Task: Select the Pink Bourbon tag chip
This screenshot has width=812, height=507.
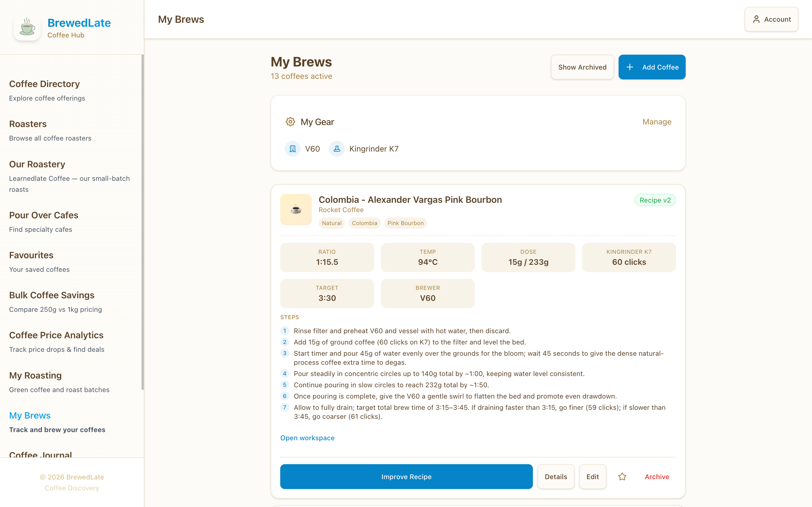Action: [405, 223]
